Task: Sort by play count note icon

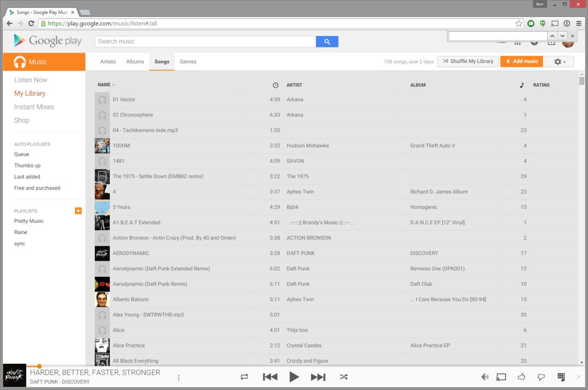Action: click(x=522, y=85)
